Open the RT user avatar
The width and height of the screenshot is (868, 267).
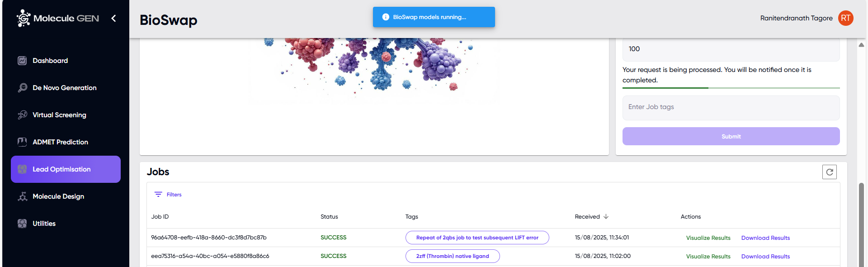coord(845,18)
